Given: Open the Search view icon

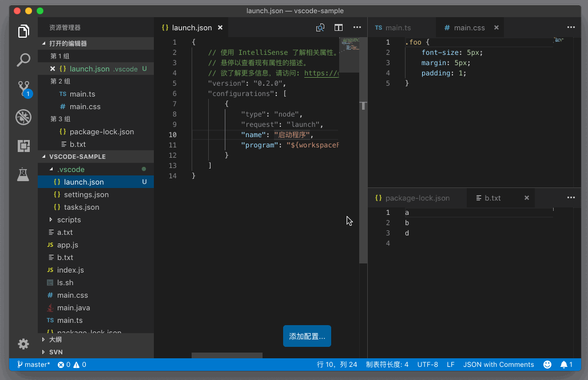Looking at the screenshot, I should click(23, 59).
